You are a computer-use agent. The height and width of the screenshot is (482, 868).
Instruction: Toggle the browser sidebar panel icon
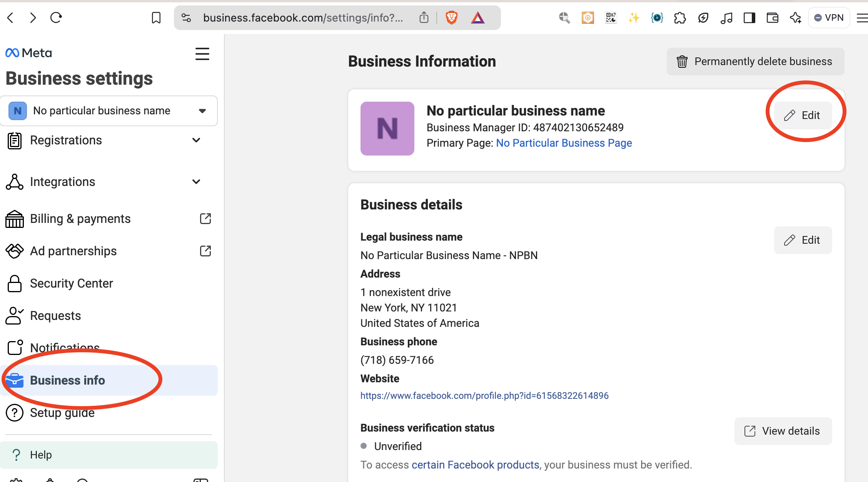[x=749, y=18]
